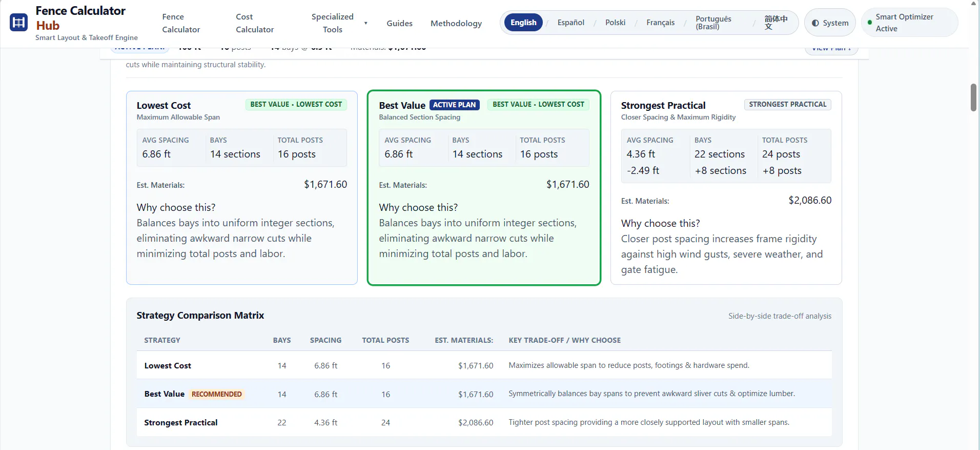The height and width of the screenshot is (450, 980).
Task: Open the Methodology page
Action: pos(456,23)
